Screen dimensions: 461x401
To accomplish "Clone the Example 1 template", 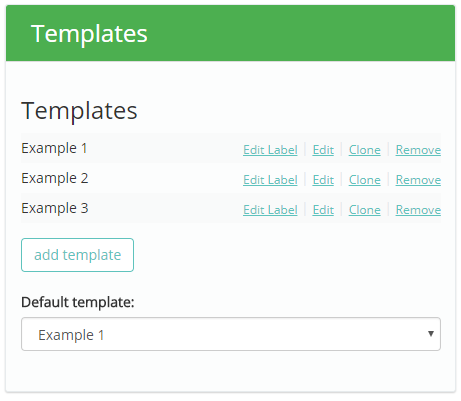I will tap(365, 150).
